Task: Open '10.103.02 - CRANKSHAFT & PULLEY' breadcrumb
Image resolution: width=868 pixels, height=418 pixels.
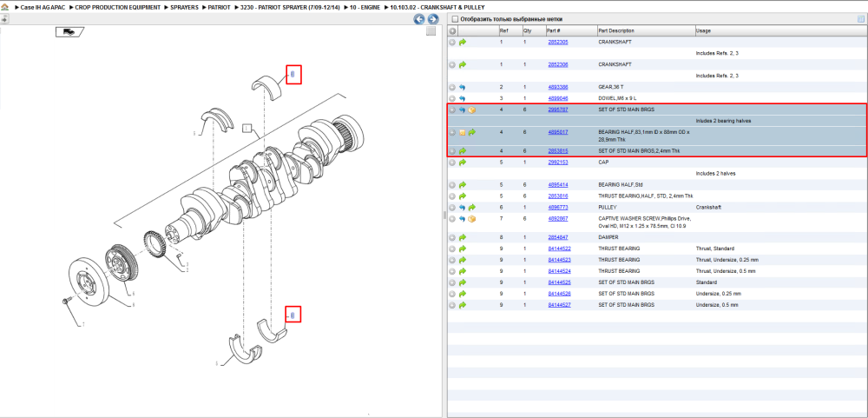Action: 437,8
